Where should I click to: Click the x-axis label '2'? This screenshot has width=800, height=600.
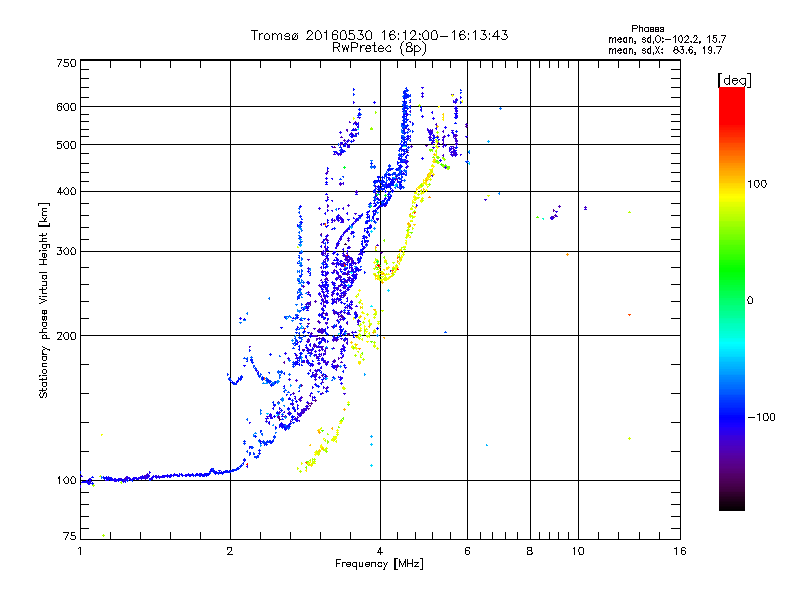click(230, 551)
